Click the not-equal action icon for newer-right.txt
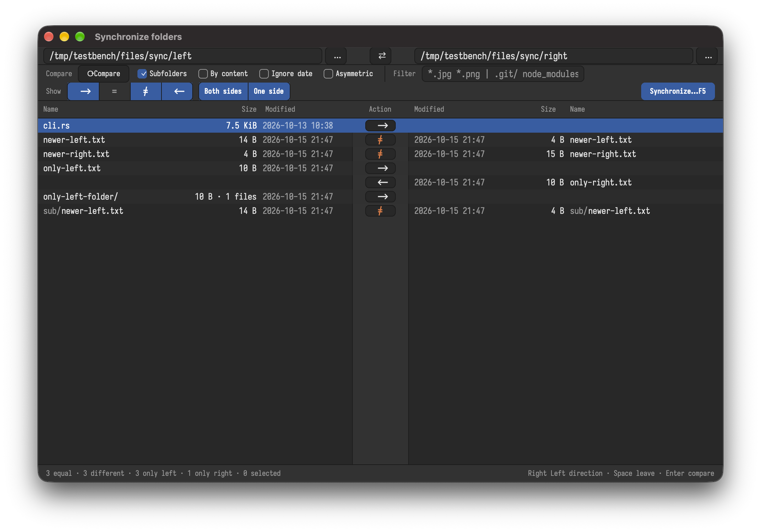 (x=380, y=154)
